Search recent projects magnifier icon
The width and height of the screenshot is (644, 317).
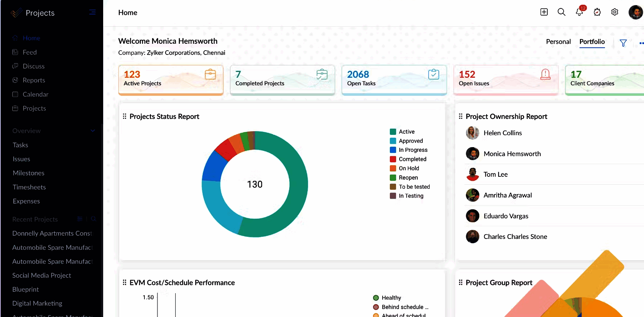[93, 219]
